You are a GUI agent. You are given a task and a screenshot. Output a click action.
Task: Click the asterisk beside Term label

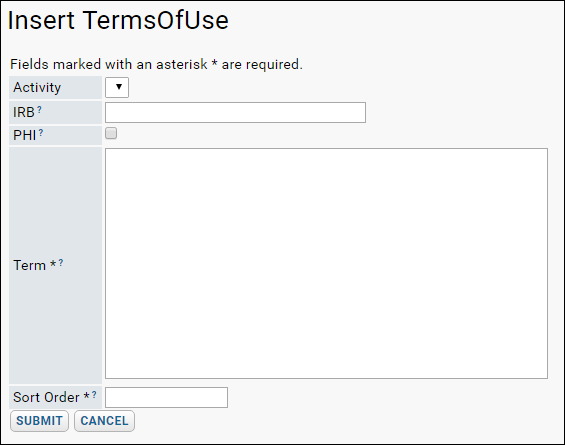point(53,264)
